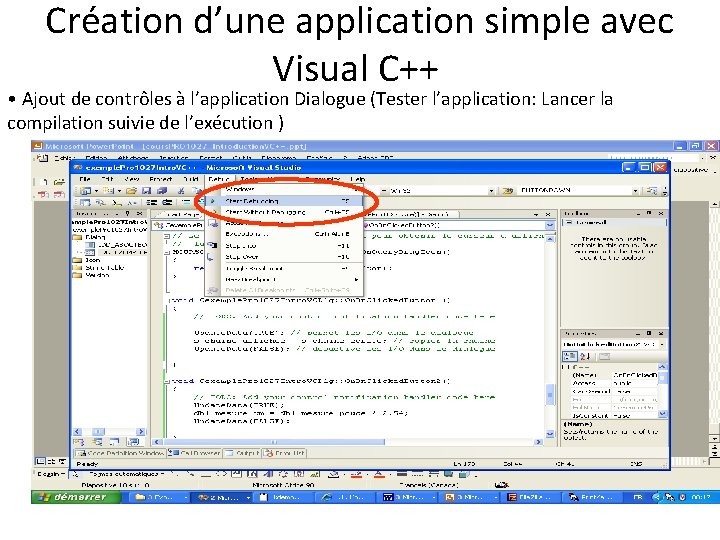720x540 pixels.
Task: Open the Properties object selector dropdown
Action: tap(662, 344)
